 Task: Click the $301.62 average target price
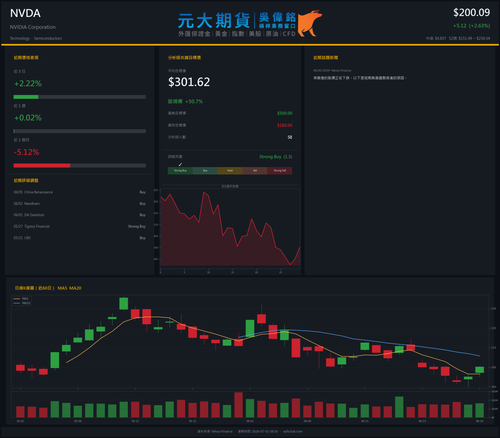(x=189, y=82)
